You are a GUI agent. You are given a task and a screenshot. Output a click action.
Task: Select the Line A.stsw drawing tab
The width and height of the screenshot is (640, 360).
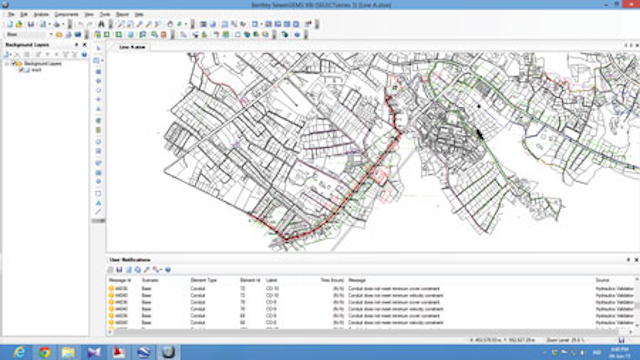(x=132, y=47)
